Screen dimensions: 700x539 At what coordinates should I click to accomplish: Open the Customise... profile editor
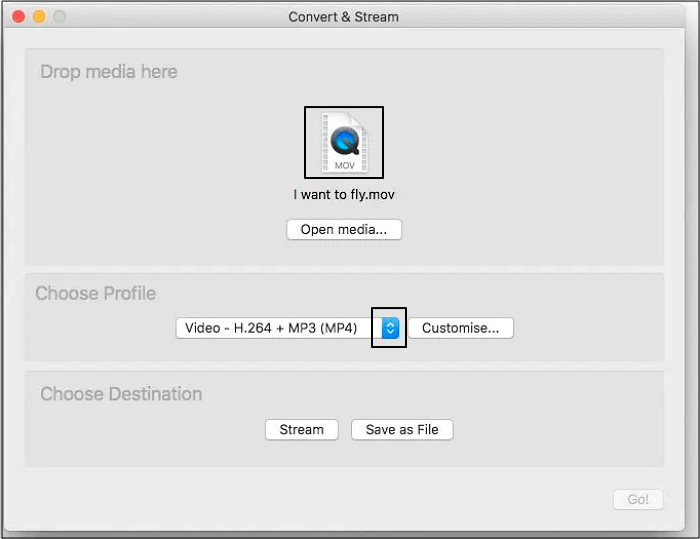[x=460, y=328]
